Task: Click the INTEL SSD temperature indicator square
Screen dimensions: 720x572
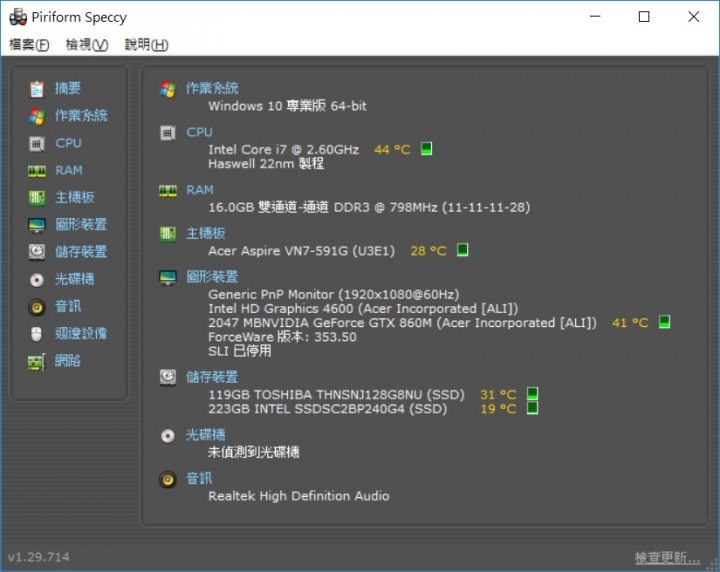Action: point(533,408)
